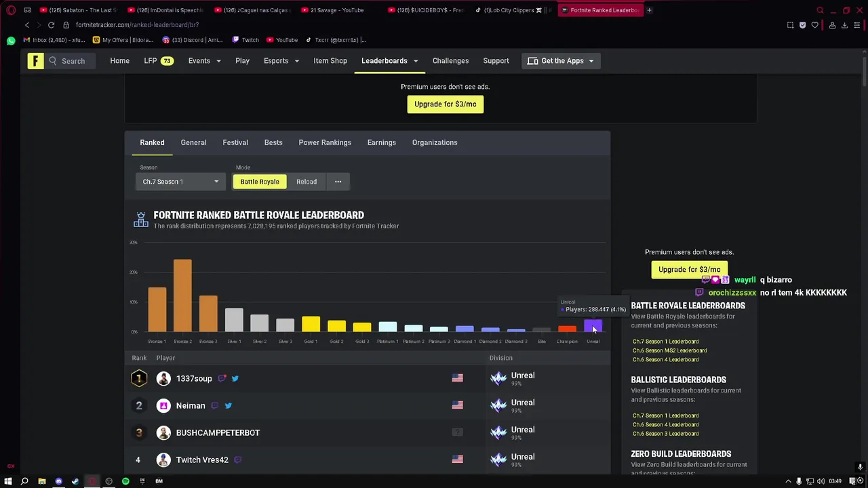This screenshot has height=488, width=868.
Task: Open Neiman's Twitch icon
Action: 215,406
